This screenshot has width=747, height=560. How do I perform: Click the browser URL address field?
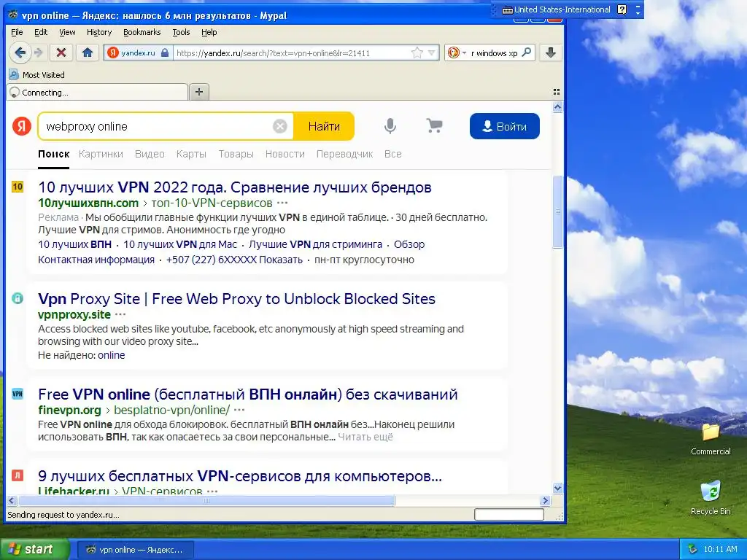[x=290, y=52]
